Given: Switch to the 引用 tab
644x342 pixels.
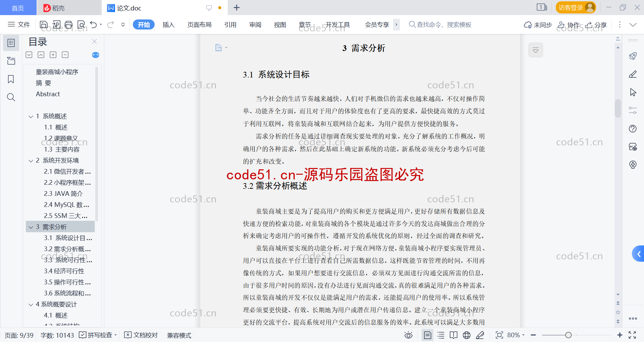Looking at the screenshot, I should click(230, 24).
